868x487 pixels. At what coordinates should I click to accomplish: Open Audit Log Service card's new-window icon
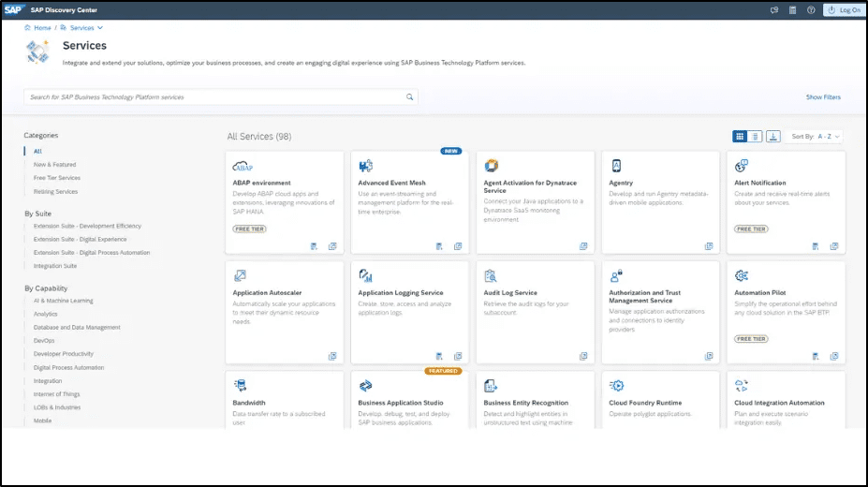583,356
